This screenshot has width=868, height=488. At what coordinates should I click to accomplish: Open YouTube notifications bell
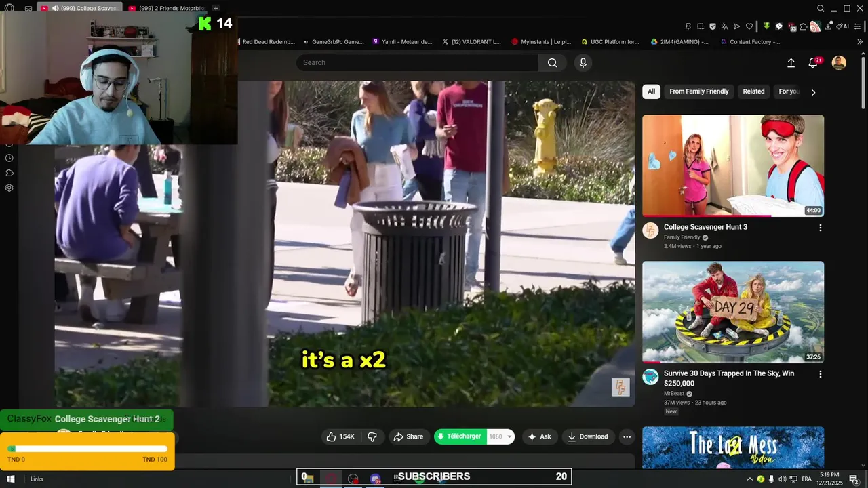tap(813, 63)
